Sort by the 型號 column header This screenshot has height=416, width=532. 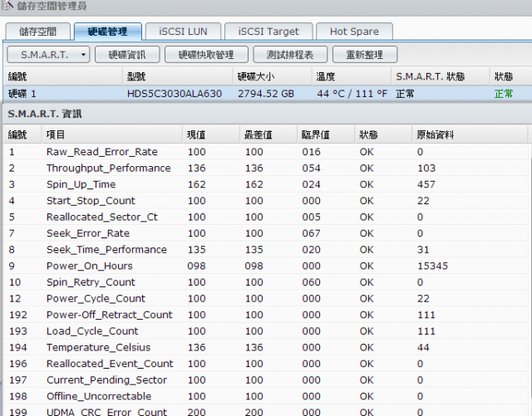tap(177, 76)
